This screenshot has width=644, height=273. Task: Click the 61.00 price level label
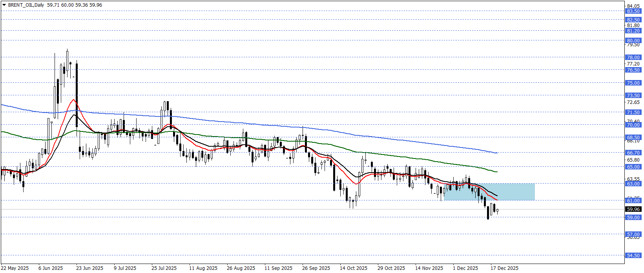click(633, 200)
